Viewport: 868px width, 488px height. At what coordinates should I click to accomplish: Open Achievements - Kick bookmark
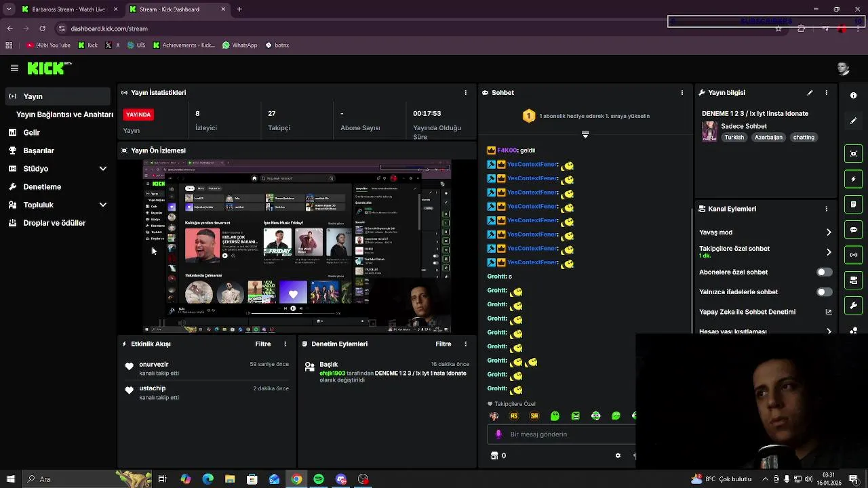coord(184,45)
